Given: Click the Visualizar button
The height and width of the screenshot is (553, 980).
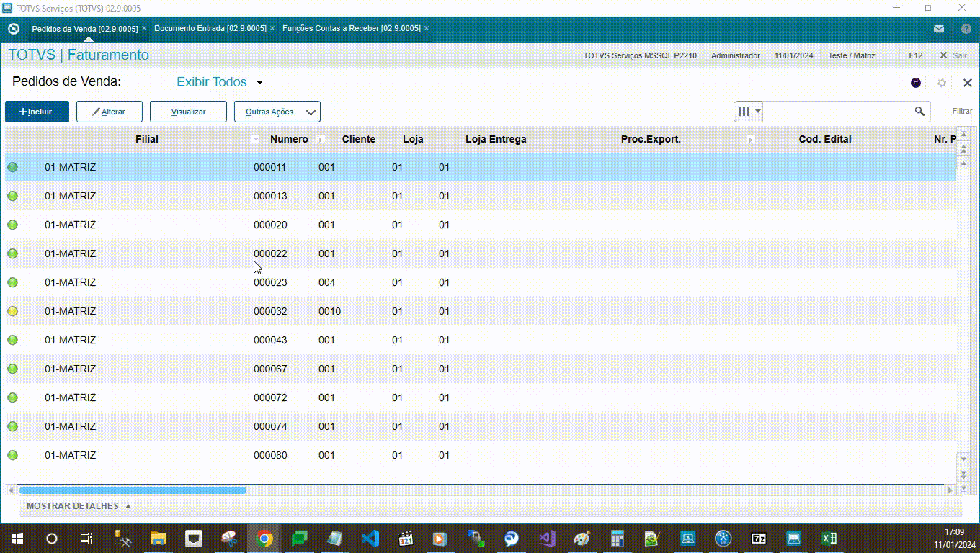Looking at the screenshot, I should 188,112.
